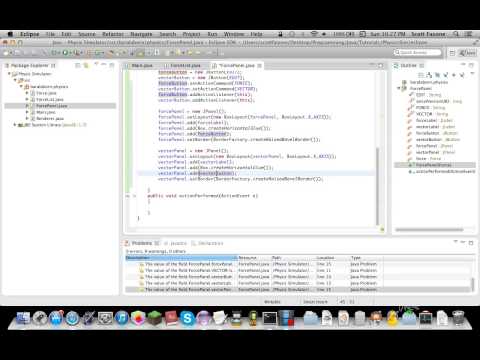Image resolution: width=480 pixels, height=360 pixels.
Task: Open the Refactor menu
Action: pyautogui.click(x=113, y=34)
